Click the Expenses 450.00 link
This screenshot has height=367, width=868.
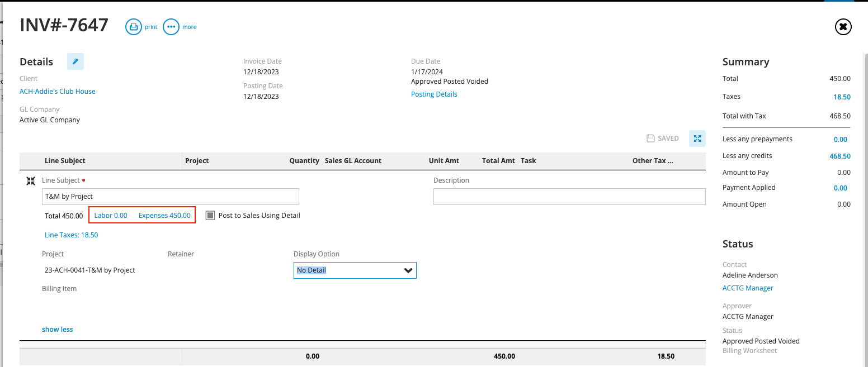(164, 216)
